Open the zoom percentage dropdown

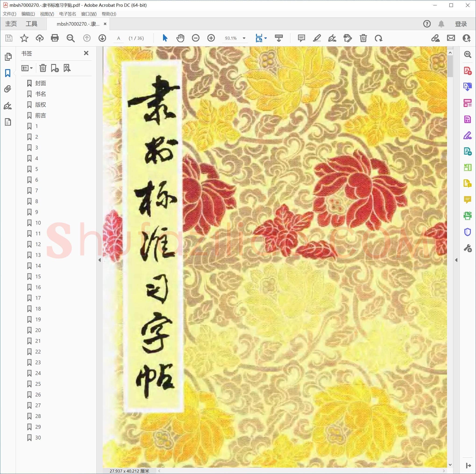pos(244,38)
